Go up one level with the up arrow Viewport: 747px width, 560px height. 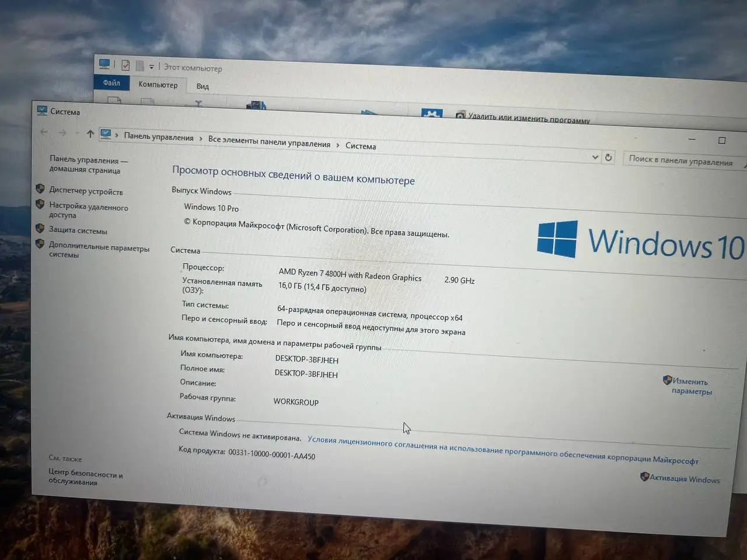[x=90, y=134]
